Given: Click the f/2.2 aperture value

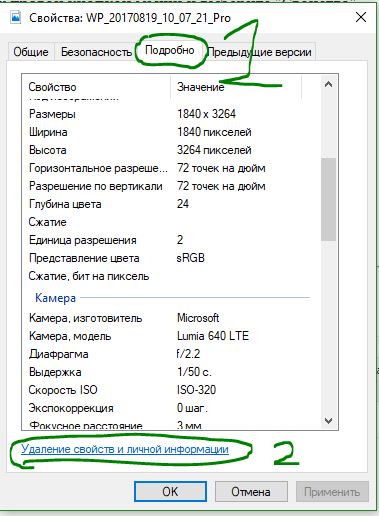Looking at the screenshot, I should [188, 354].
